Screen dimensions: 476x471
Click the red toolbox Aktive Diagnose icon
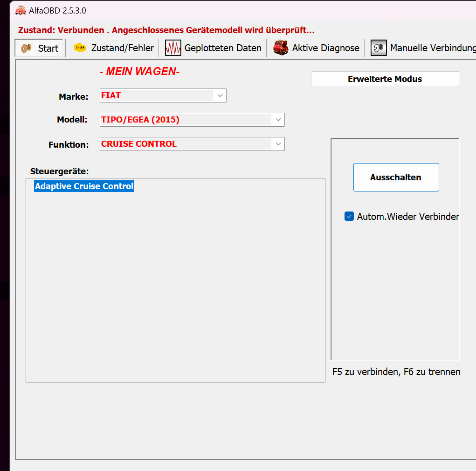pos(281,48)
